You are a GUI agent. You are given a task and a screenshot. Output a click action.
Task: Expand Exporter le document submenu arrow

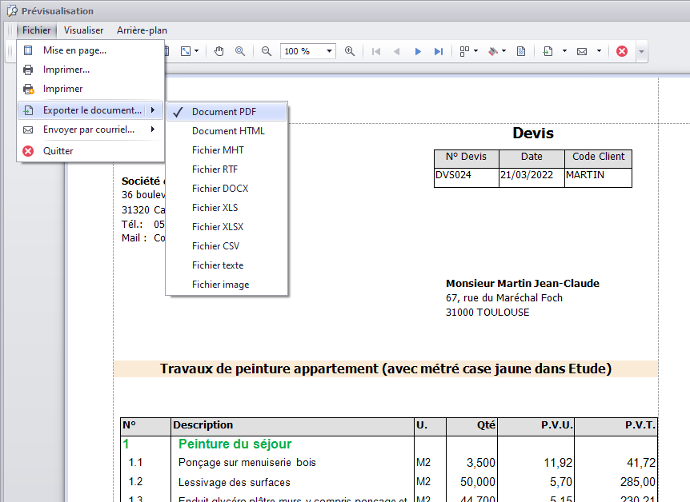[x=153, y=110]
